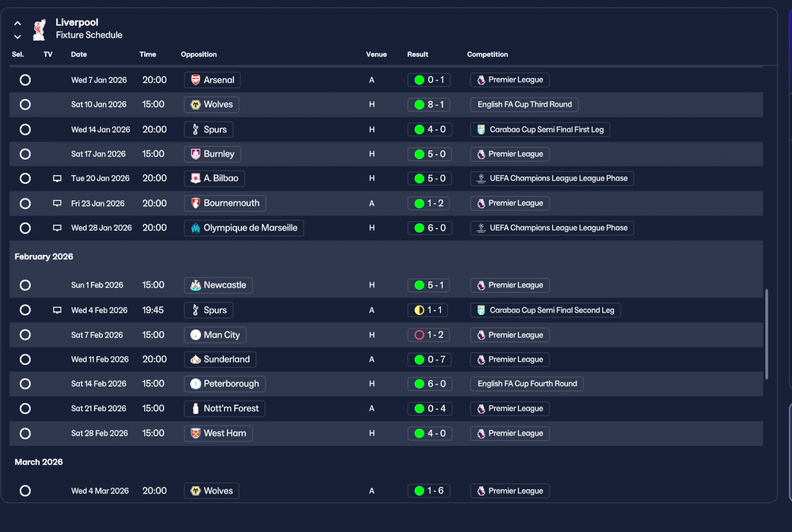Screen dimensions: 792x532
Task: Select the West Ham fixture radio button
Action: point(25,433)
